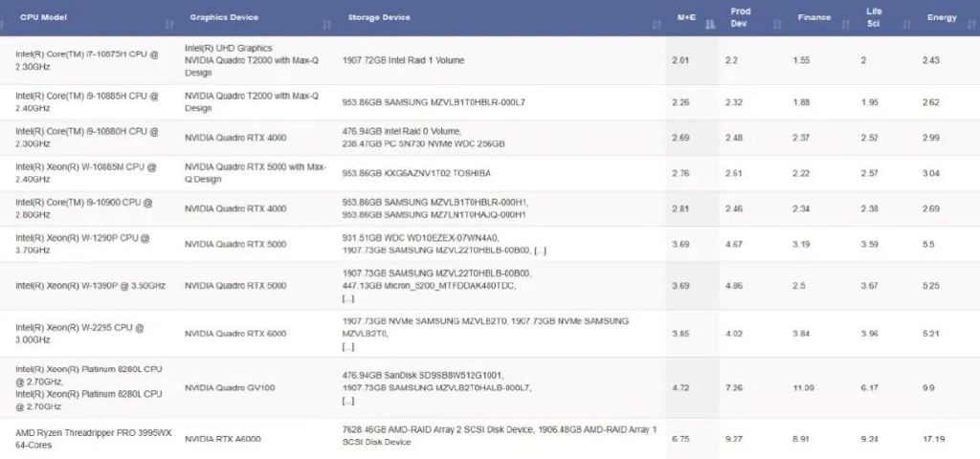Click NVIDIA Quadro RTX 5000 in W-1390P row

pyautogui.click(x=235, y=285)
